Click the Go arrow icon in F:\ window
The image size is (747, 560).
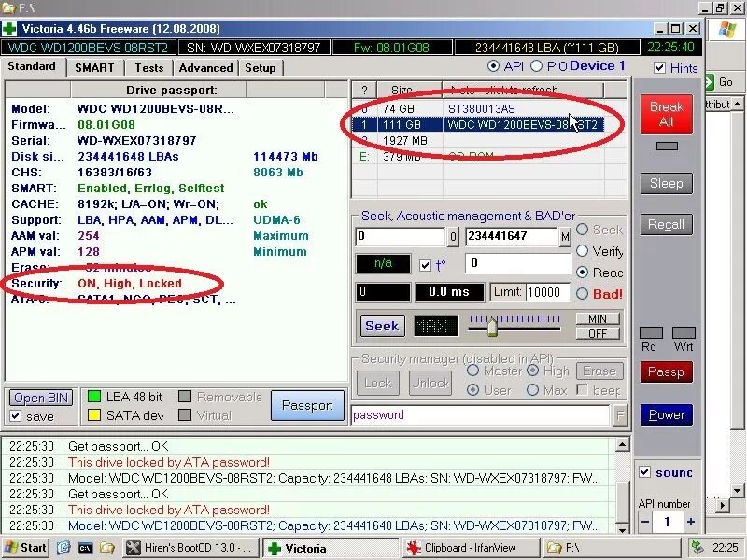coord(709,82)
